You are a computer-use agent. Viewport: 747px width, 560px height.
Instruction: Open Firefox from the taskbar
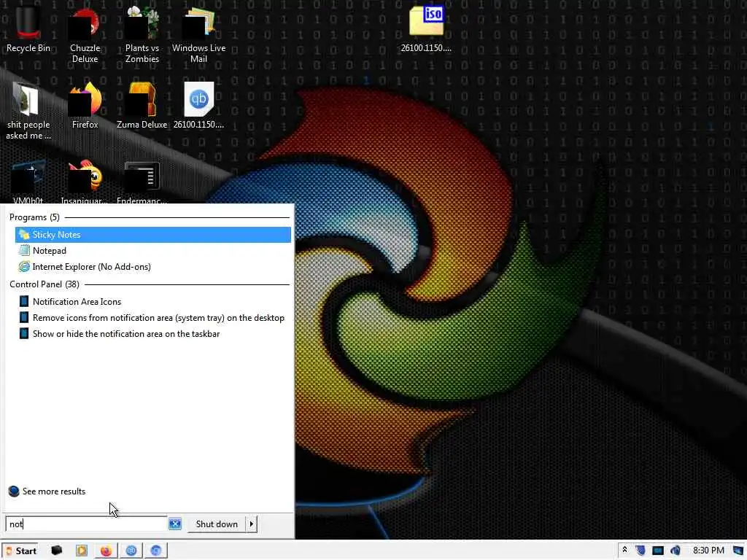click(106, 551)
